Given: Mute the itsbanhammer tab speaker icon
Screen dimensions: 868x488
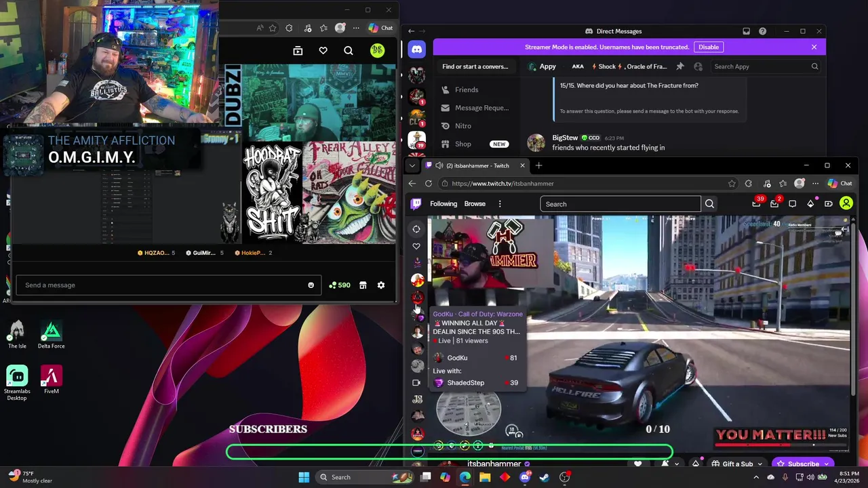Looking at the screenshot, I should [439, 165].
